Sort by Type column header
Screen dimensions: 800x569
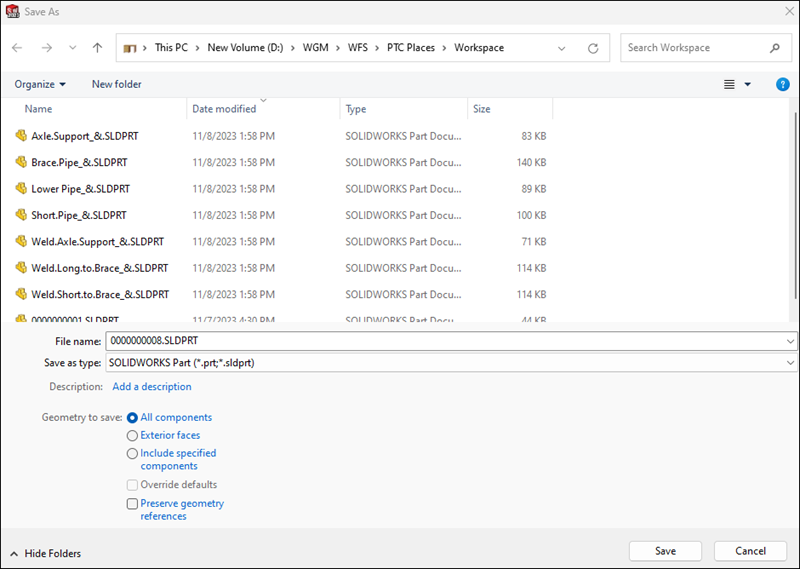pos(356,109)
